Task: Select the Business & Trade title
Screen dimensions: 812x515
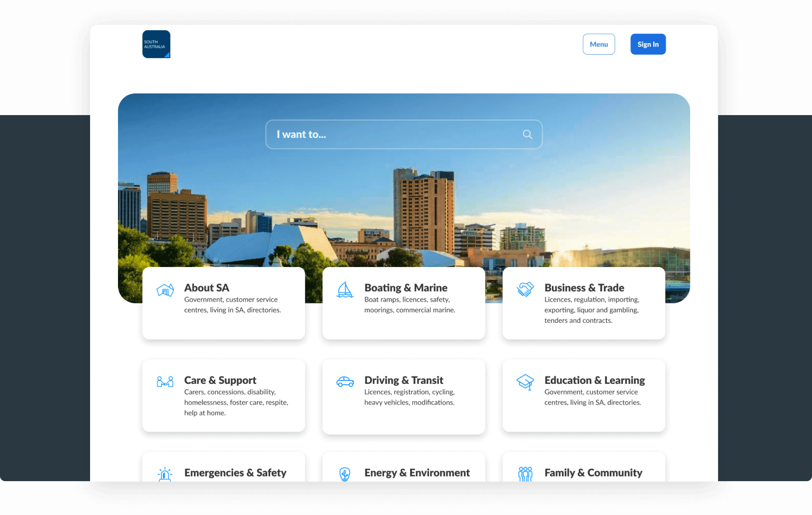Action: 584,288
